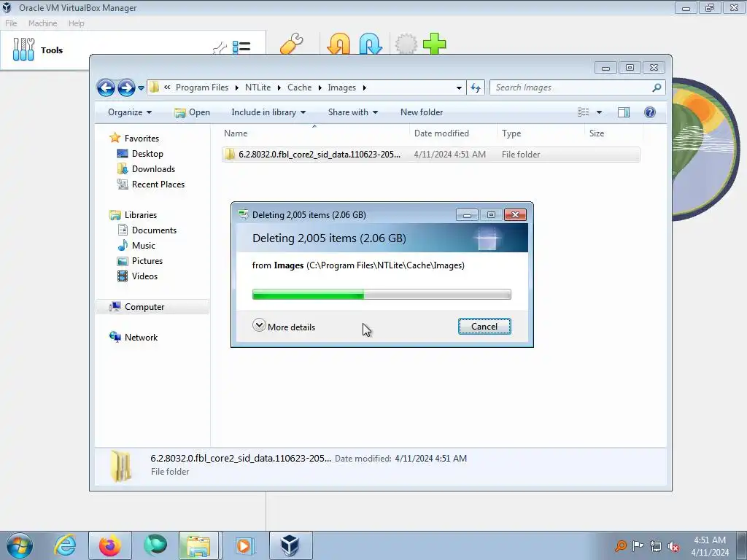Select Cache in the breadcrumb path

[x=299, y=87]
